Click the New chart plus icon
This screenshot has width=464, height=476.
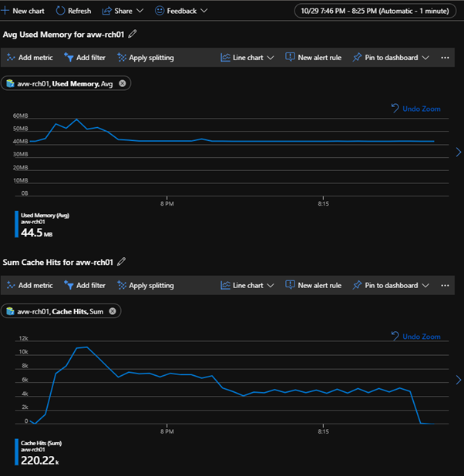(x=6, y=11)
